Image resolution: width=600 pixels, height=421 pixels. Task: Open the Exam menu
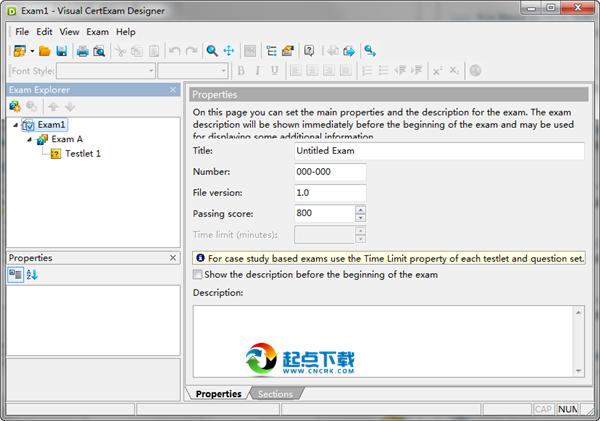98,32
